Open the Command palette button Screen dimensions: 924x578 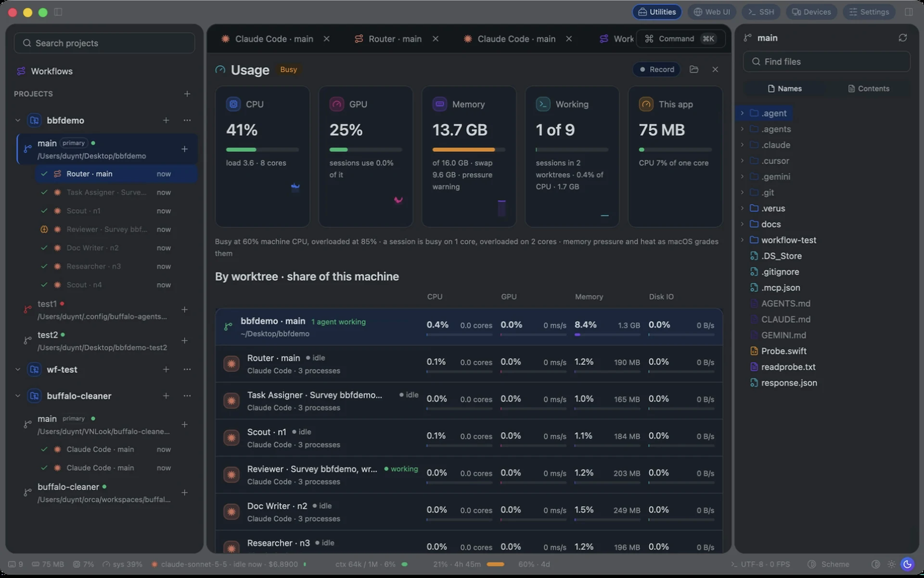click(680, 39)
